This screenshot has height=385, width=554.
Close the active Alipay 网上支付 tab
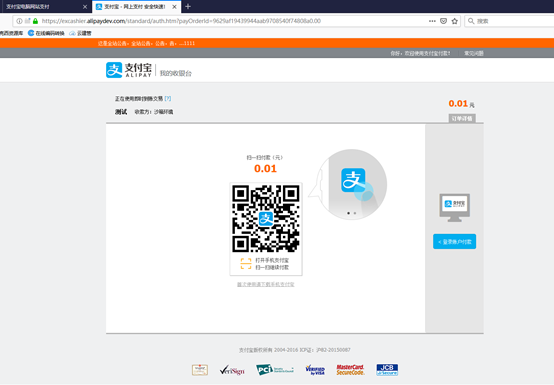tap(174, 7)
